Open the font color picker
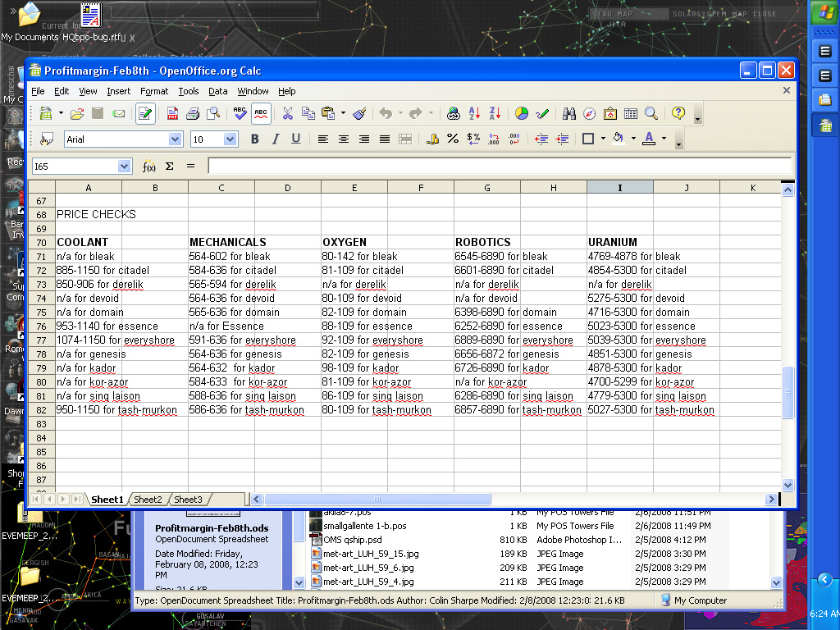 coord(664,139)
